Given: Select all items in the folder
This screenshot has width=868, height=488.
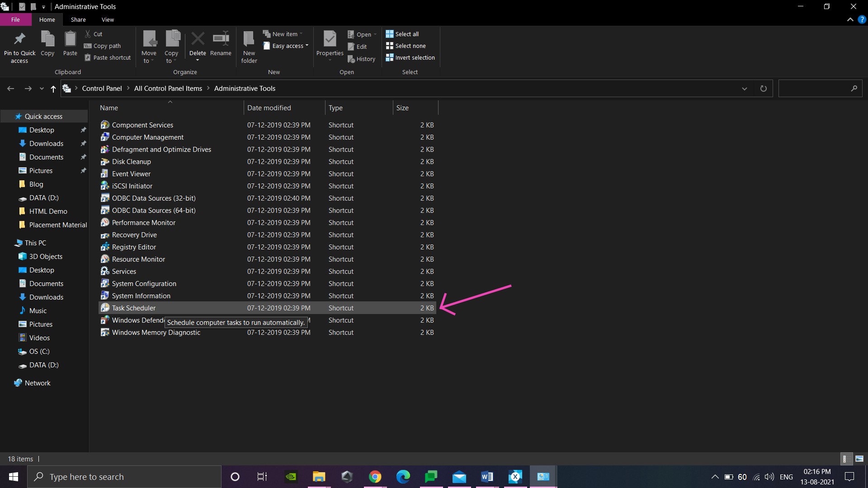Looking at the screenshot, I should tap(403, 33).
